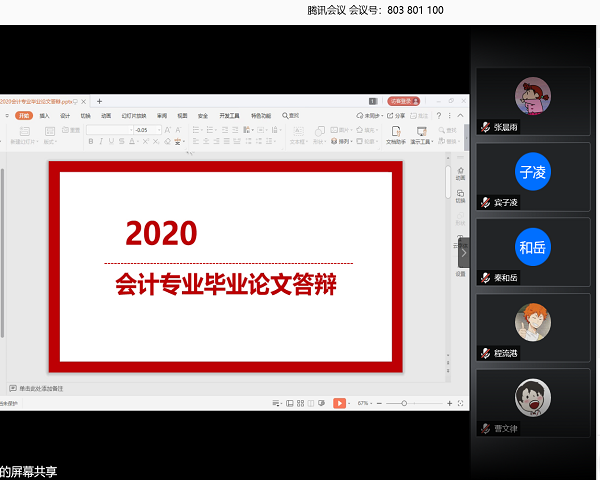Click the 访客登录 login button
600x480 pixels.
tap(401, 101)
